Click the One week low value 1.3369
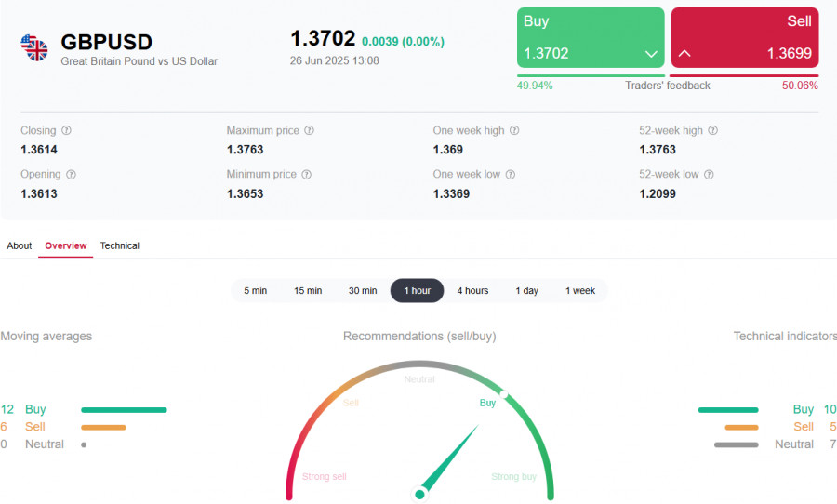Screen dimensions: 837x504 (451, 193)
